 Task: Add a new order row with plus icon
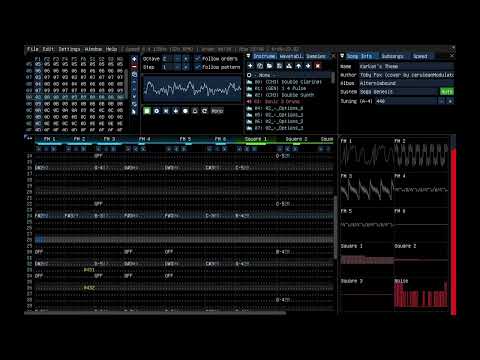[x=134, y=59]
